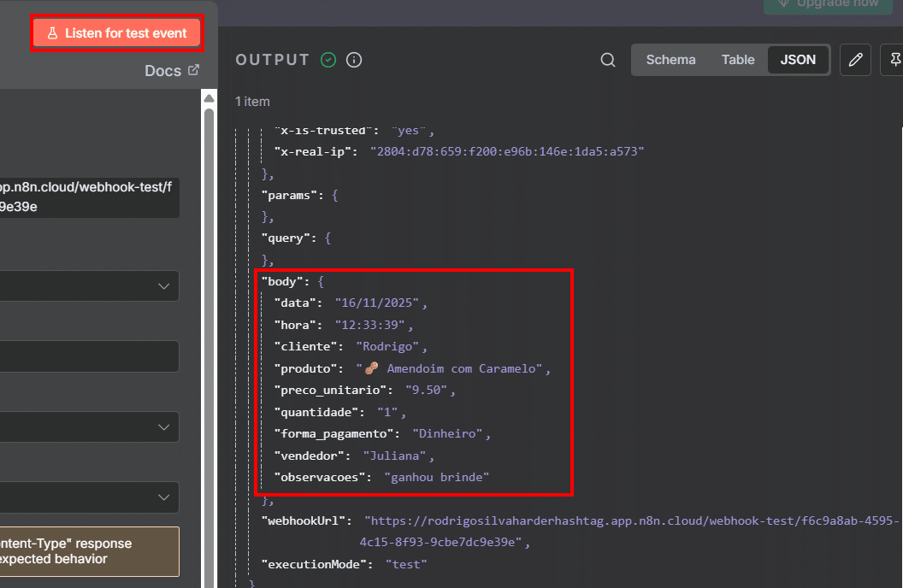The height and width of the screenshot is (588, 903).
Task: Click the x-real-ip IPv6 value
Action: pyautogui.click(x=507, y=151)
